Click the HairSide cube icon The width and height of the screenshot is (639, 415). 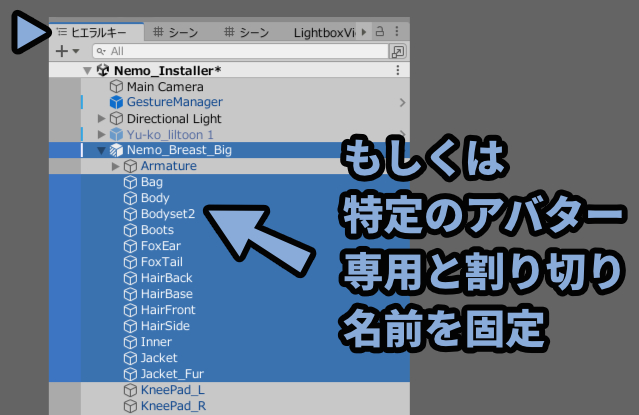click(x=130, y=326)
